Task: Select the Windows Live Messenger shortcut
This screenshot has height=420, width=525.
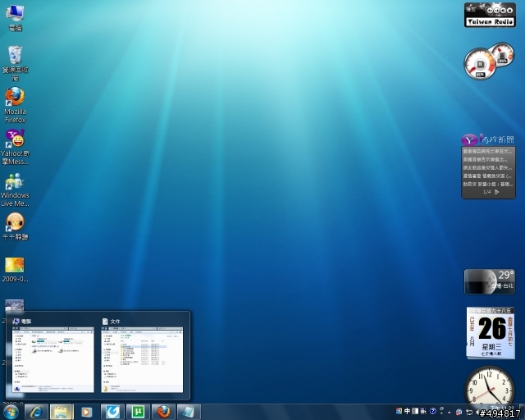Action: (x=15, y=189)
